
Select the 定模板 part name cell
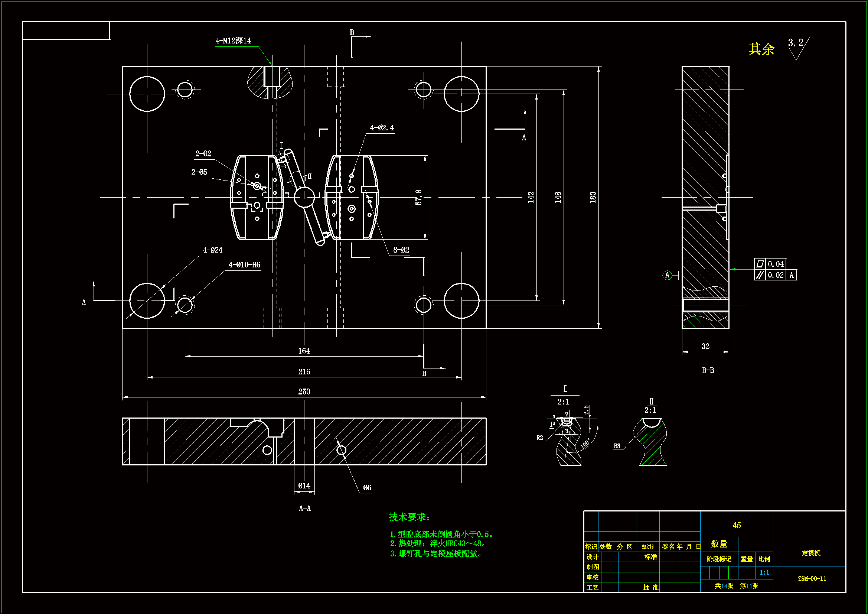[x=811, y=553]
